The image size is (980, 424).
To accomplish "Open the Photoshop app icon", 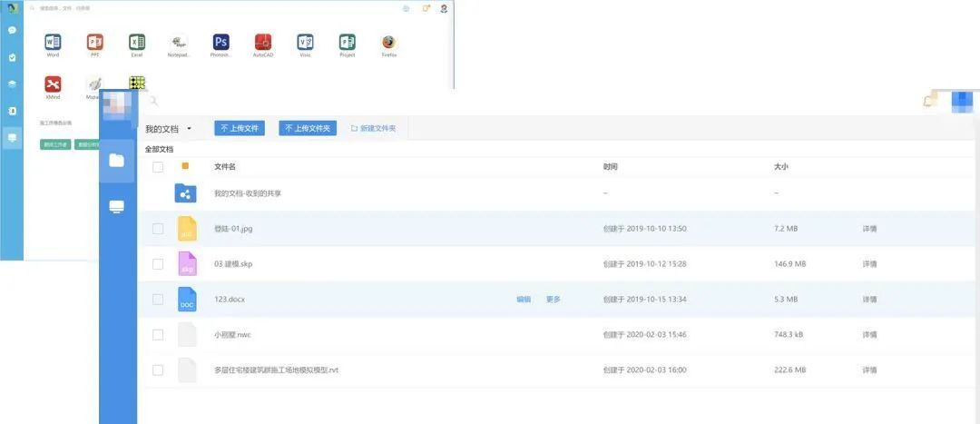I will click(x=220, y=42).
